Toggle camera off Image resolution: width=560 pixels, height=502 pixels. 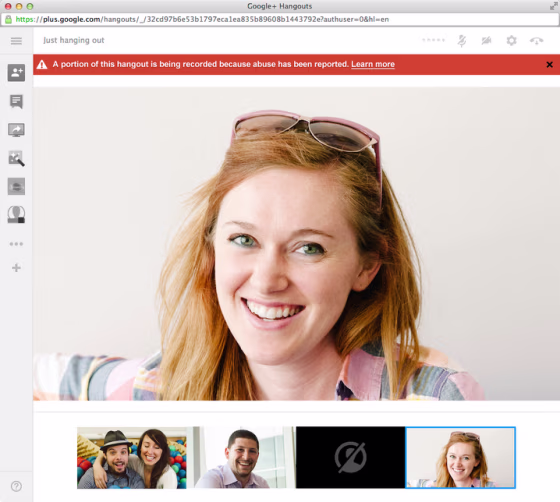[x=486, y=41]
